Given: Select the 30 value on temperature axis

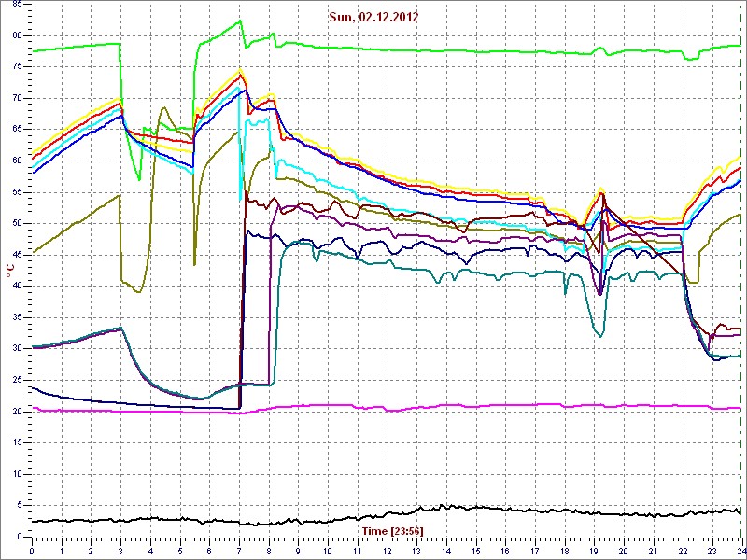Looking at the screenshot, I should [x=17, y=348].
